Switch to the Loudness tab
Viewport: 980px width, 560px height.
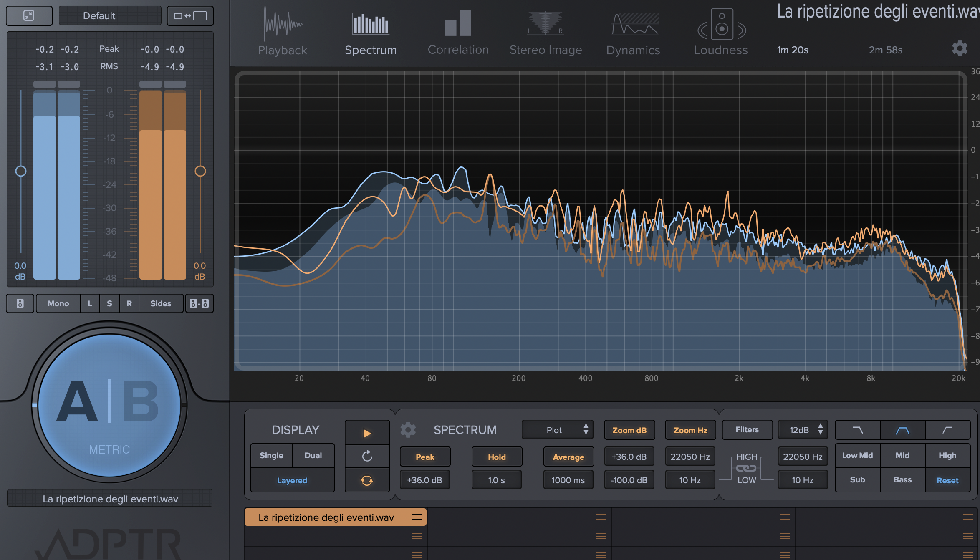(x=721, y=33)
